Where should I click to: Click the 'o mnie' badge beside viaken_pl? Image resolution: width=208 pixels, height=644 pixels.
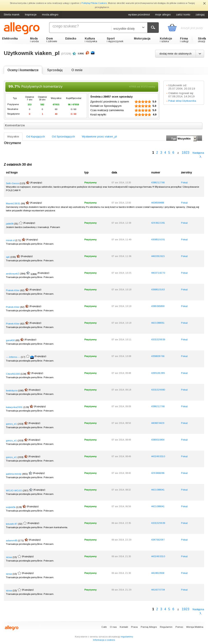pyautogui.click(x=80, y=53)
